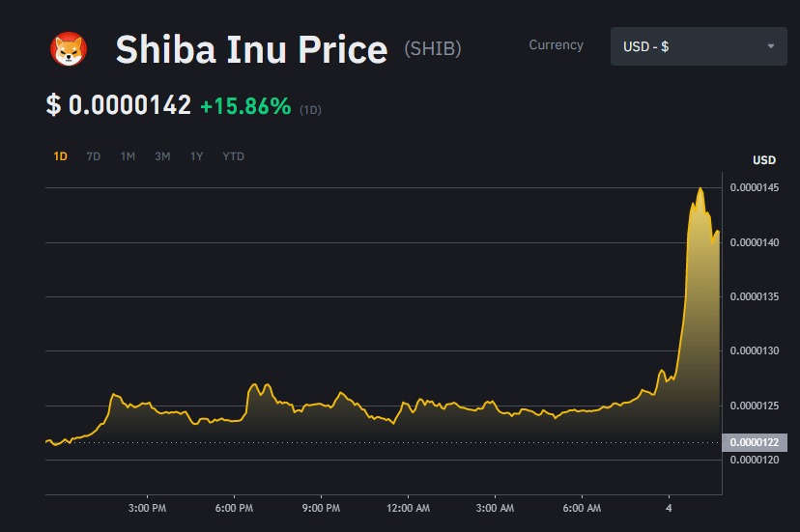Open the USD - $ currency dropdown
The image size is (800, 532).
[x=699, y=46]
